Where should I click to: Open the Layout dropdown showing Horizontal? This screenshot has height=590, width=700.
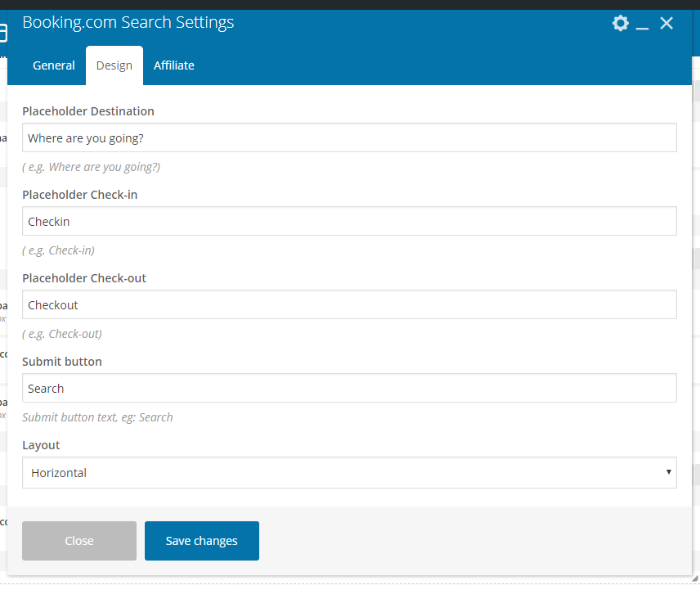[349, 472]
